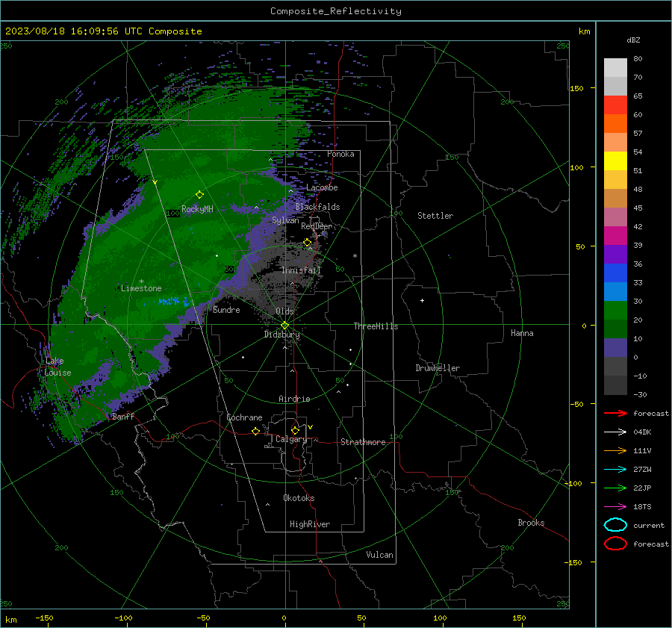The width and height of the screenshot is (672, 628).
Task: Select the light gray 70-80 dBZ swatch
Action: coord(615,68)
